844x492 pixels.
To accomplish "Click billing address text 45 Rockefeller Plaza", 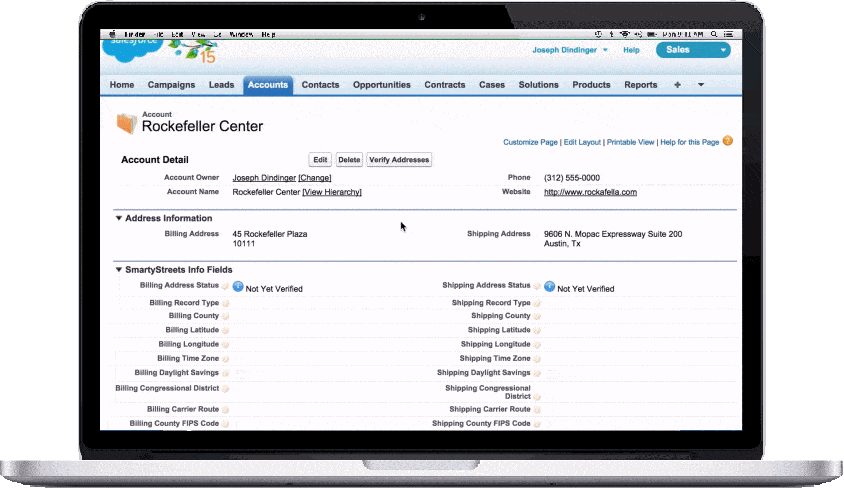I will tap(270, 234).
